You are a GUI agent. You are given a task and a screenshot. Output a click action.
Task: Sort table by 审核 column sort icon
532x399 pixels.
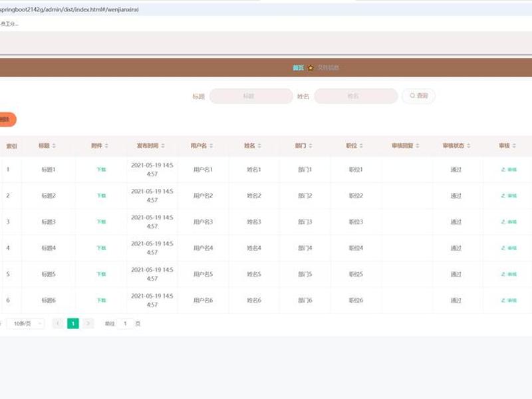click(x=514, y=146)
